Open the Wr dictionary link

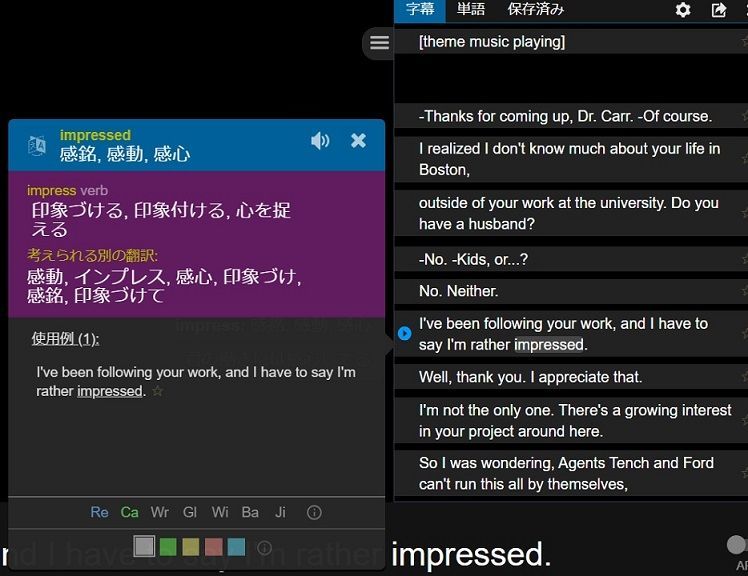point(160,512)
